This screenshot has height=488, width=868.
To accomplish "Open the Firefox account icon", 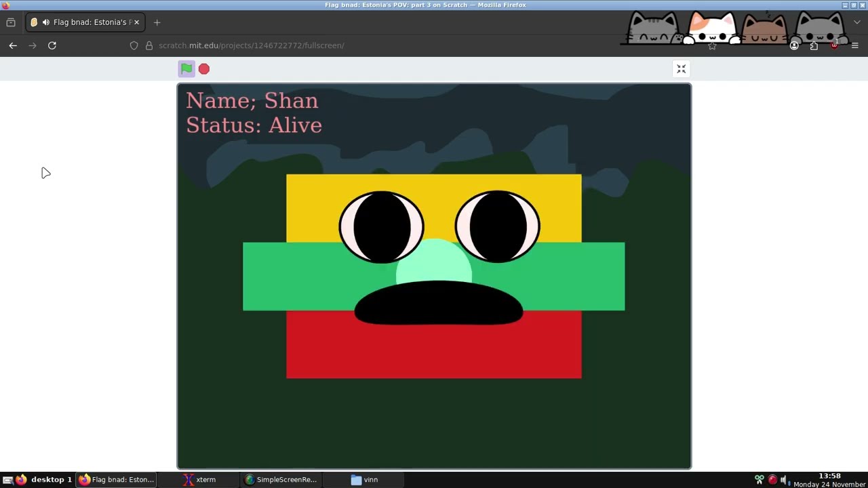I will [x=794, y=45].
